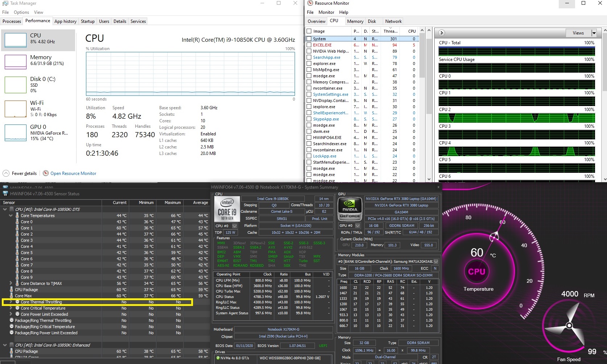Click the thermometer icon beside Core 4

[x=17, y=246]
